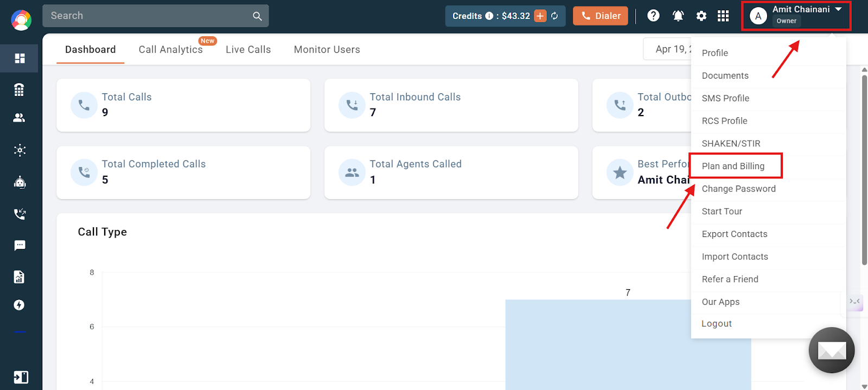Choose Export Contacts menu item

[768, 234]
